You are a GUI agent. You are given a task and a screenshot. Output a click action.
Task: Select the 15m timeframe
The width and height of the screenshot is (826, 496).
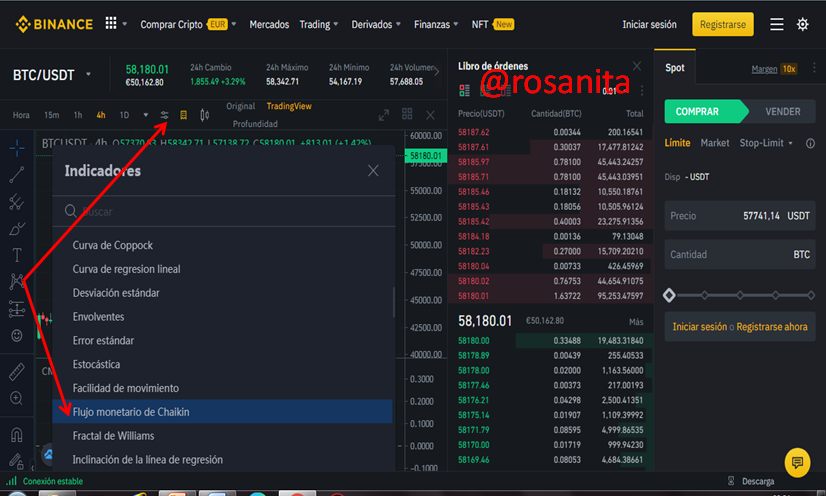[x=52, y=115]
